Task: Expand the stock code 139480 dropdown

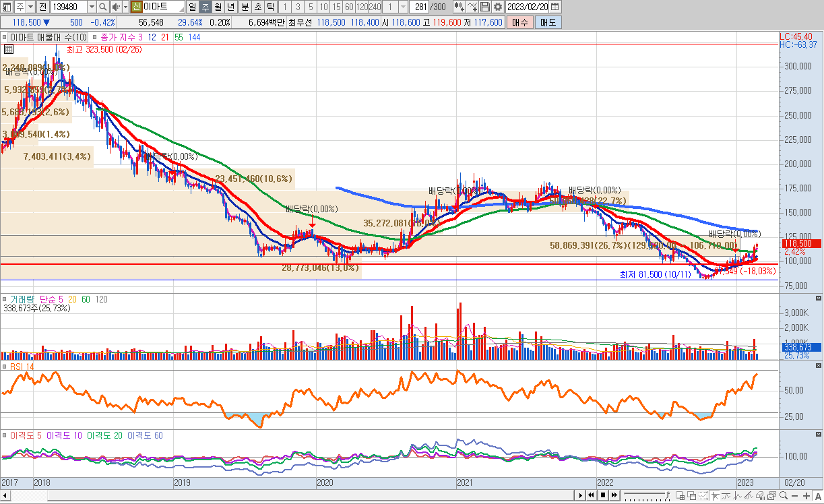Action: tap(91, 7)
